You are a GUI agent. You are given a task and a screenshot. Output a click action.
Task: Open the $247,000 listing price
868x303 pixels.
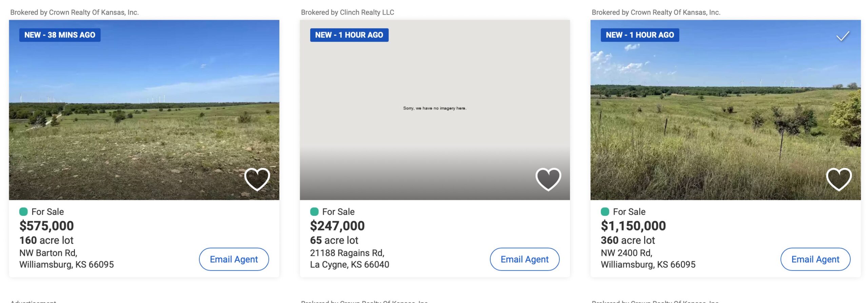pyautogui.click(x=337, y=226)
